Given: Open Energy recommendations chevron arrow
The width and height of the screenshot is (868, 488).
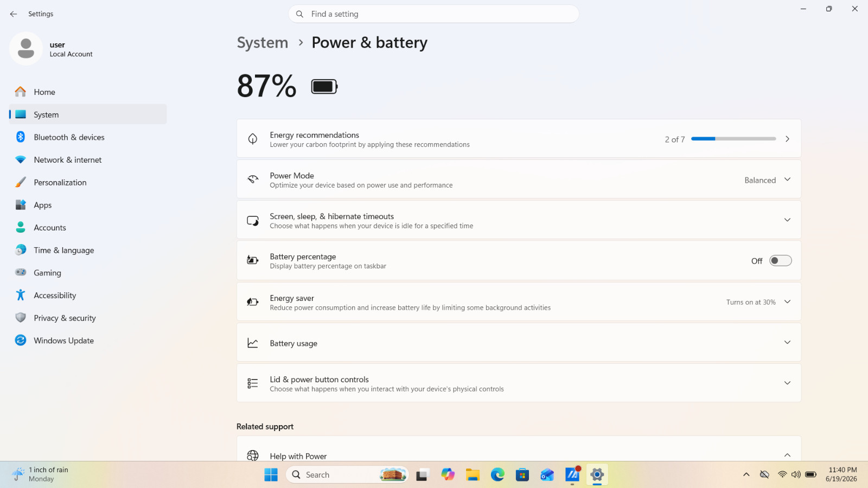Looking at the screenshot, I should pos(787,139).
